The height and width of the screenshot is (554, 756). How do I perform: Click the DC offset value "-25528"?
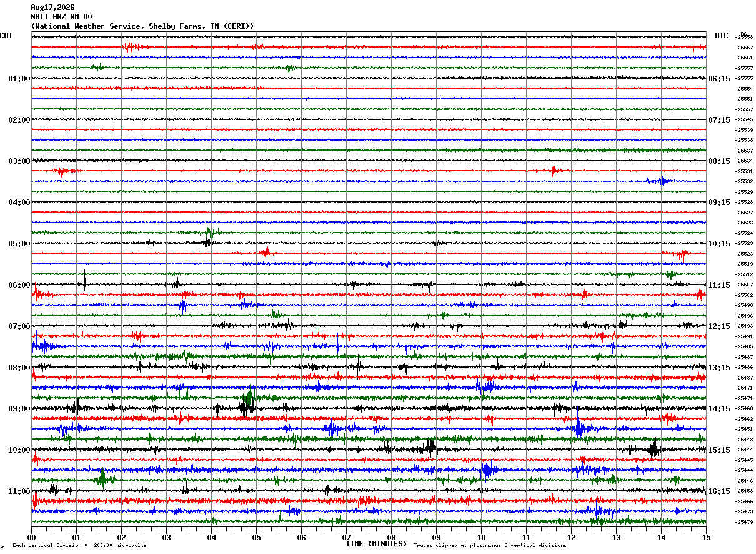(x=744, y=202)
